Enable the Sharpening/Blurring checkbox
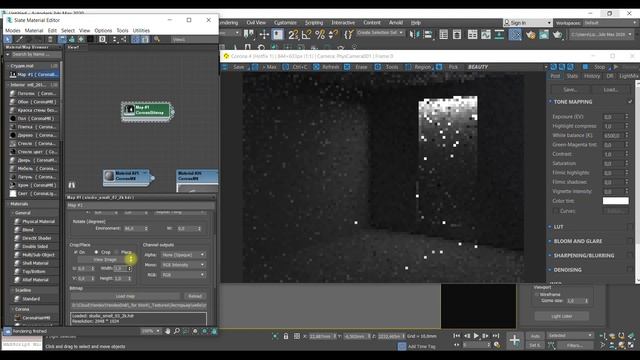The width and height of the screenshot is (640, 360). point(630,256)
